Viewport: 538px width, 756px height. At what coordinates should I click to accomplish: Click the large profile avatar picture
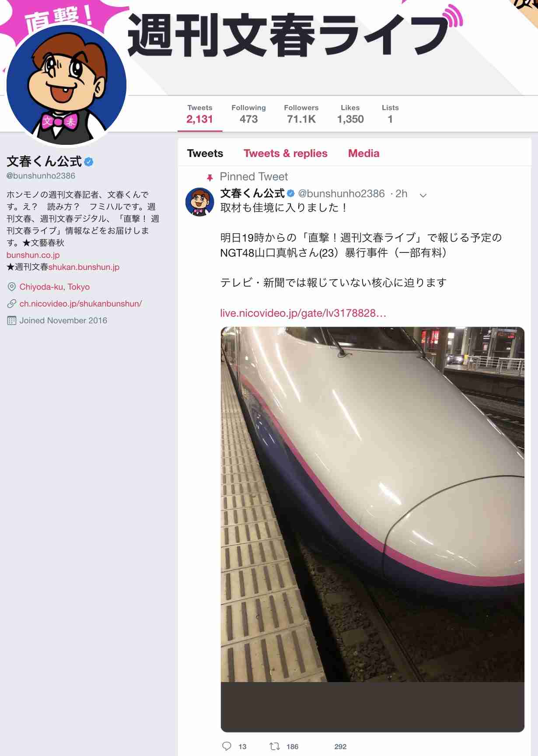tap(66, 85)
